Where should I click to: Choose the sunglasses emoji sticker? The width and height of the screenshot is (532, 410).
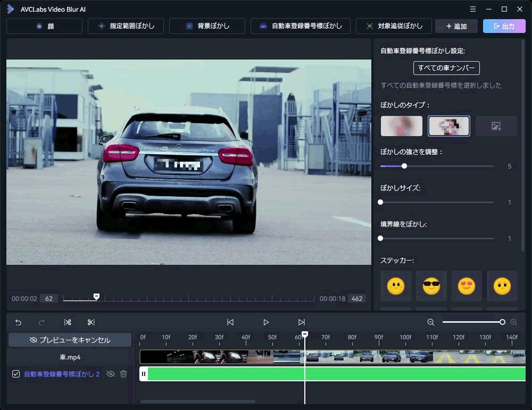click(x=431, y=286)
